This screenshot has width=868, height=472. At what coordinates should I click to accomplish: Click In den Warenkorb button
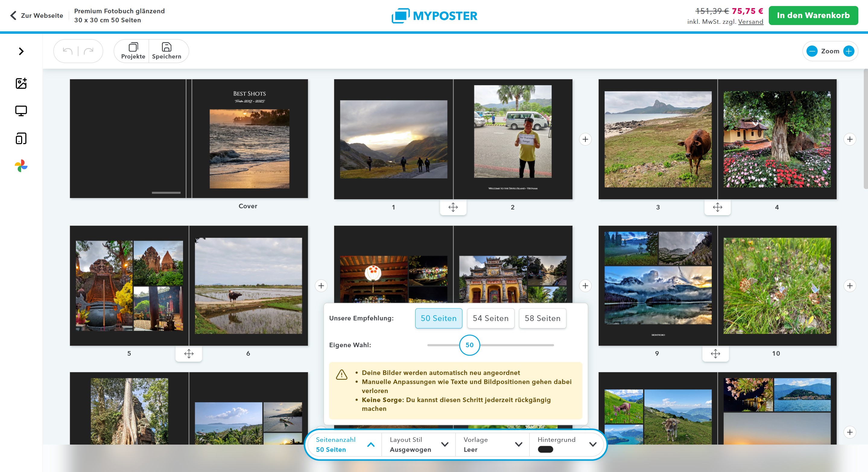[813, 15]
